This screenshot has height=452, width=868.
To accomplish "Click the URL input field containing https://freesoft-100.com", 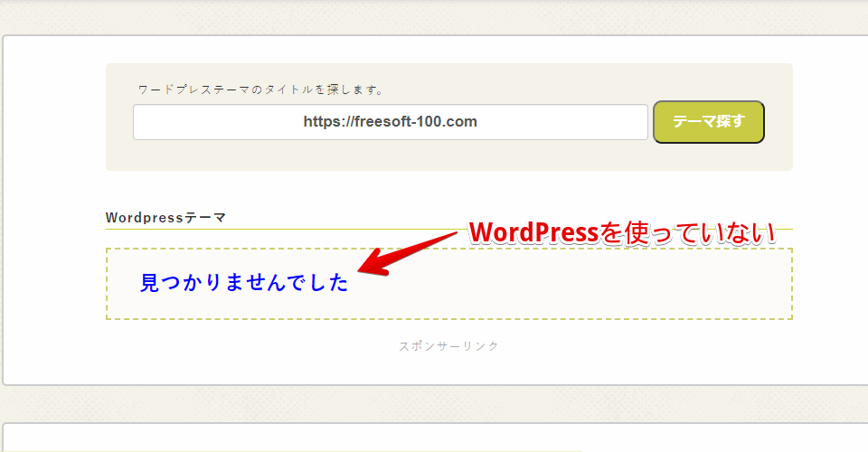I will click(391, 122).
